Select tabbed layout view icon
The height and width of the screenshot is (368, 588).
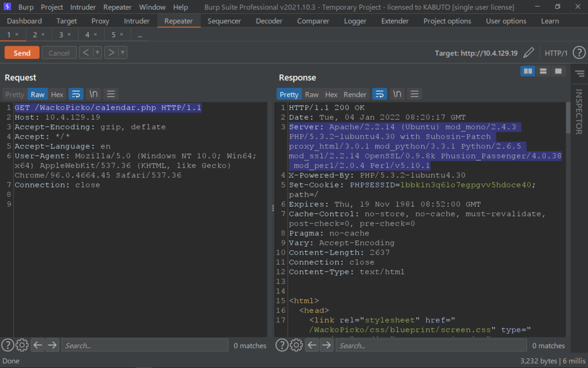[558, 71]
